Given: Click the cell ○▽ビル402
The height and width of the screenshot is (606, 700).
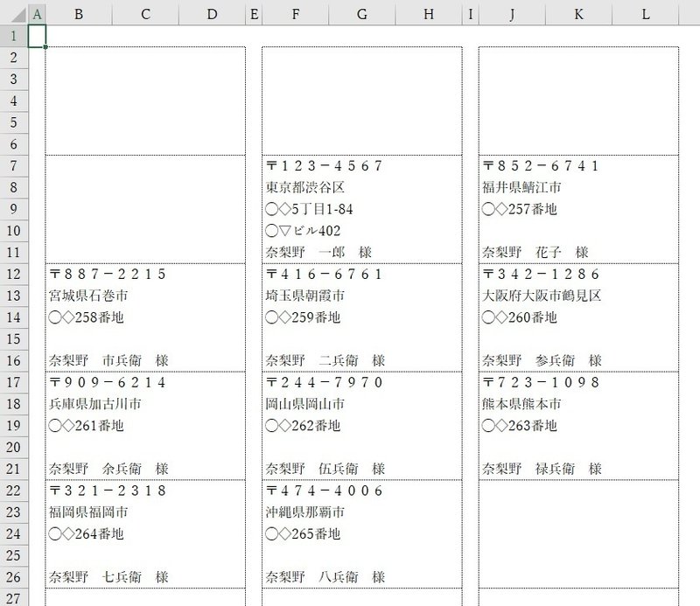Looking at the screenshot, I should tap(303, 231).
